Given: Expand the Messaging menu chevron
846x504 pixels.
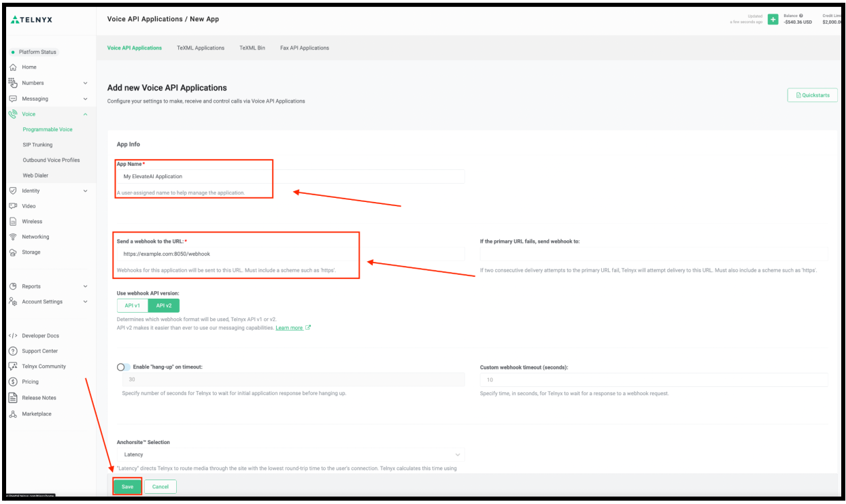Looking at the screenshot, I should pos(85,99).
